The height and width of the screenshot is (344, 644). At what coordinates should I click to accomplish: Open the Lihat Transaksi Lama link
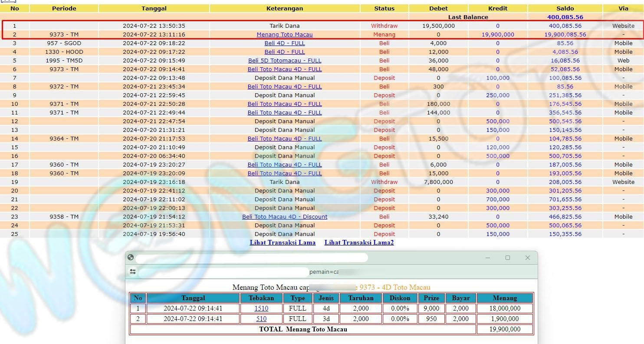[283, 242]
